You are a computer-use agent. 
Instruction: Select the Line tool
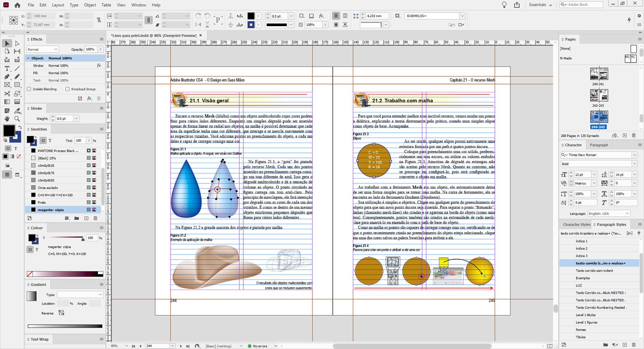click(17, 68)
